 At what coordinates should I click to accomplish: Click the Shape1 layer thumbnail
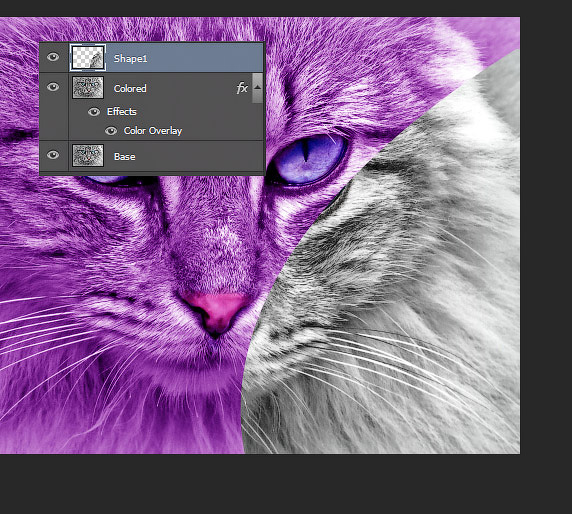point(88,58)
